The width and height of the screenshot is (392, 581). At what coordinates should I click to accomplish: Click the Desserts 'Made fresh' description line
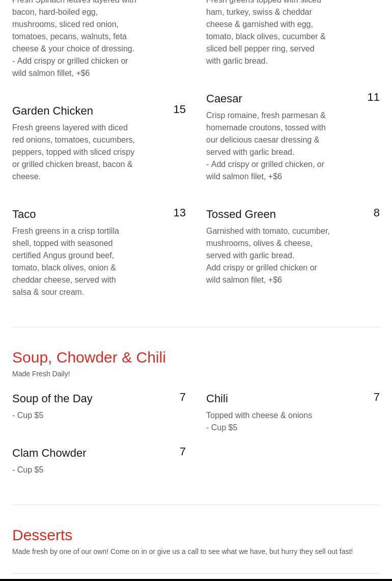click(182, 551)
